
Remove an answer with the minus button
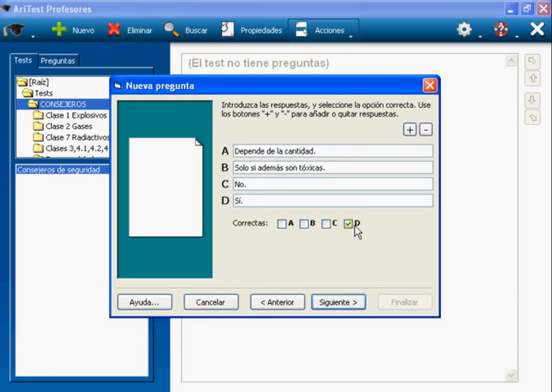tap(426, 130)
